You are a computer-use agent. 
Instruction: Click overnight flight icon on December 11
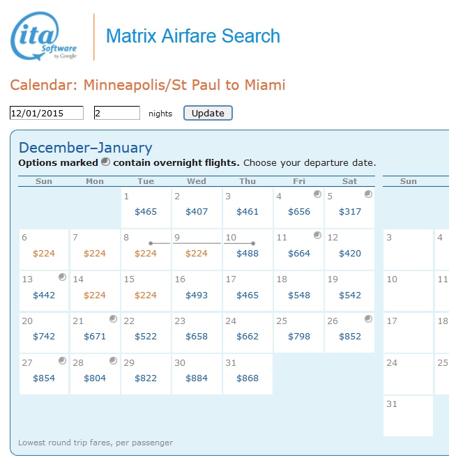click(317, 236)
